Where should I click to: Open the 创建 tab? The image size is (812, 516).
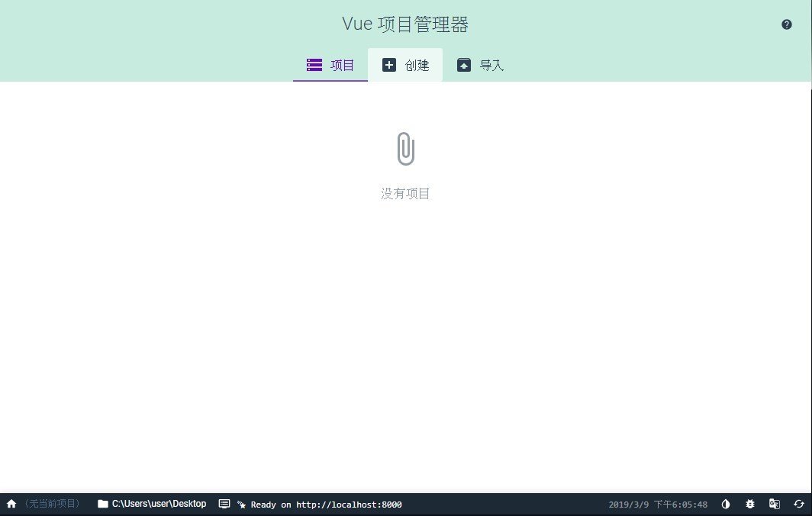coord(405,65)
